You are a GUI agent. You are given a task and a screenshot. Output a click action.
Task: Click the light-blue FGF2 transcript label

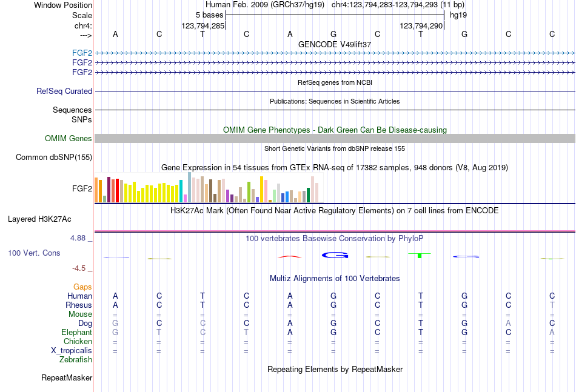pos(82,53)
